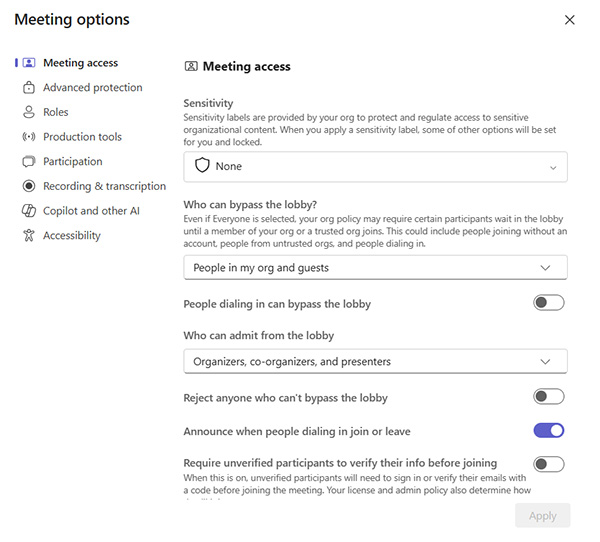Image resolution: width=600 pixels, height=542 pixels.
Task: Click the Meeting options title text
Action: pos(72,20)
